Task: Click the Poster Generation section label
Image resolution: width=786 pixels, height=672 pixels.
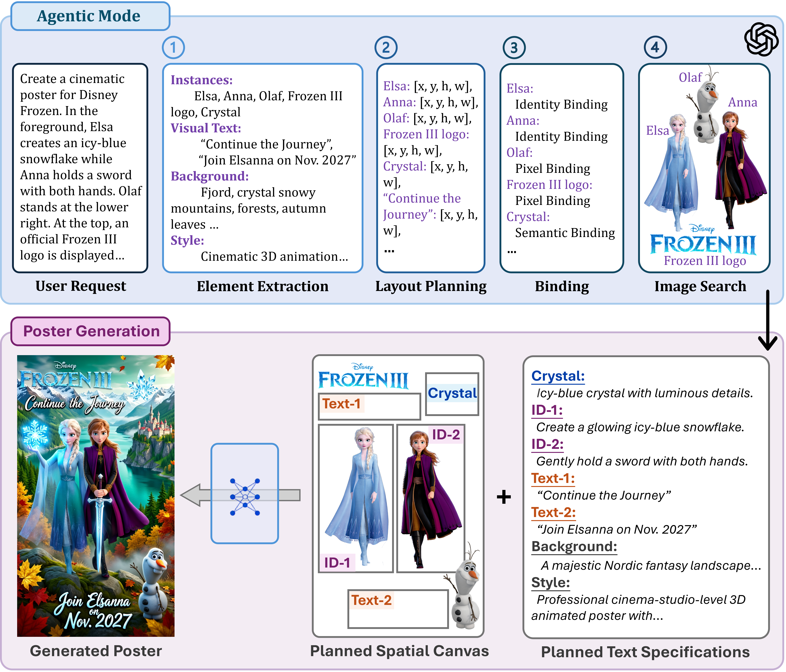Action: [x=90, y=331]
